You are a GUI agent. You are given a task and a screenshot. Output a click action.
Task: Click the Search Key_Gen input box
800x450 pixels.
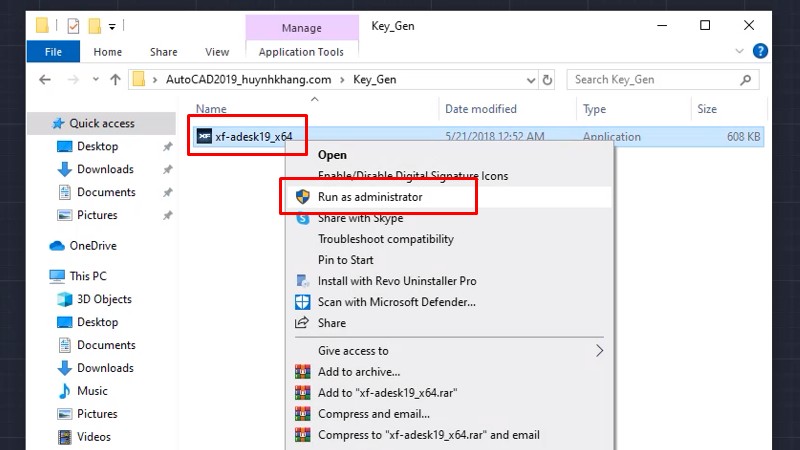[x=655, y=79]
